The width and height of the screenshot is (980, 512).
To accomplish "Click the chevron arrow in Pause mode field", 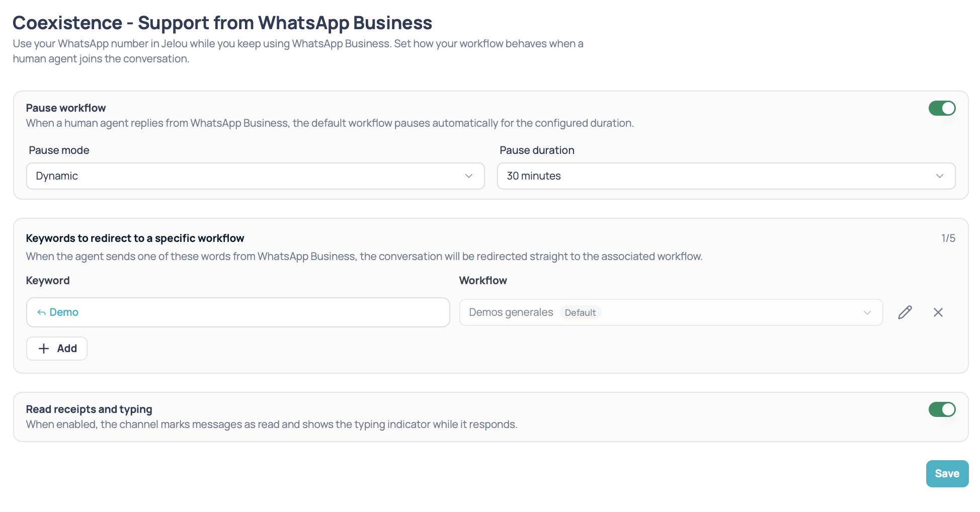I will pyautogui.click(x=468, y=176).
